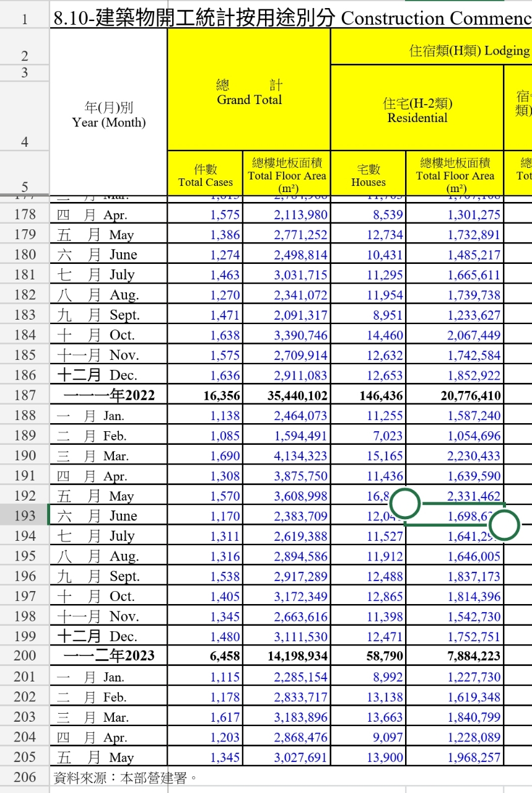
Task: Select the 一一二年2023 year label cell
Action: [x=108, y=655]
